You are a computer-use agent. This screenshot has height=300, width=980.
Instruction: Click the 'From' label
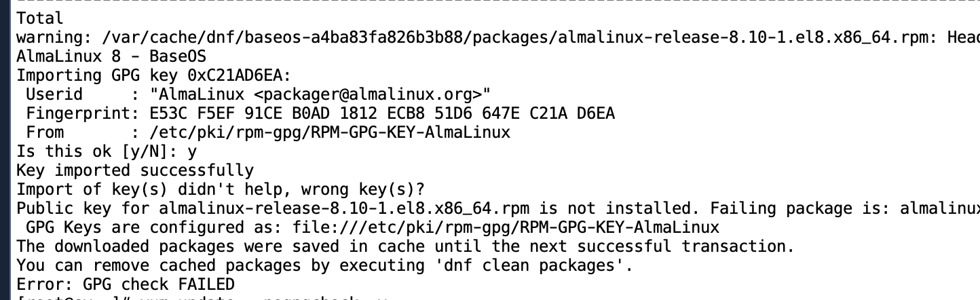pos(45,132)
